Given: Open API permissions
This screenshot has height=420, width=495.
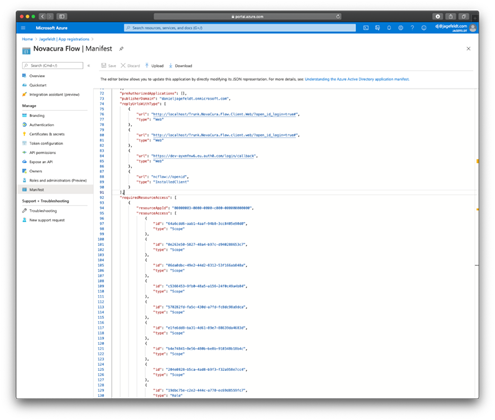Looking at the screenshot, I should click(x=42, y=153).
